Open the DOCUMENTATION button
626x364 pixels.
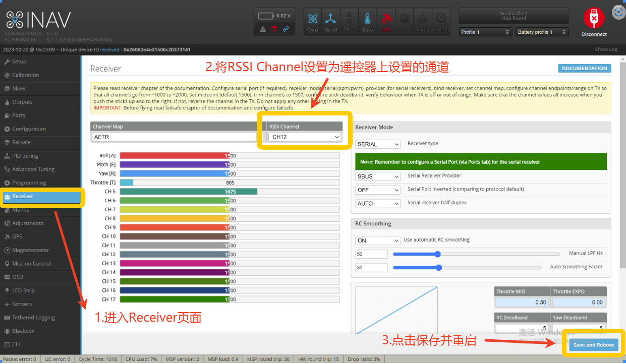584,69
